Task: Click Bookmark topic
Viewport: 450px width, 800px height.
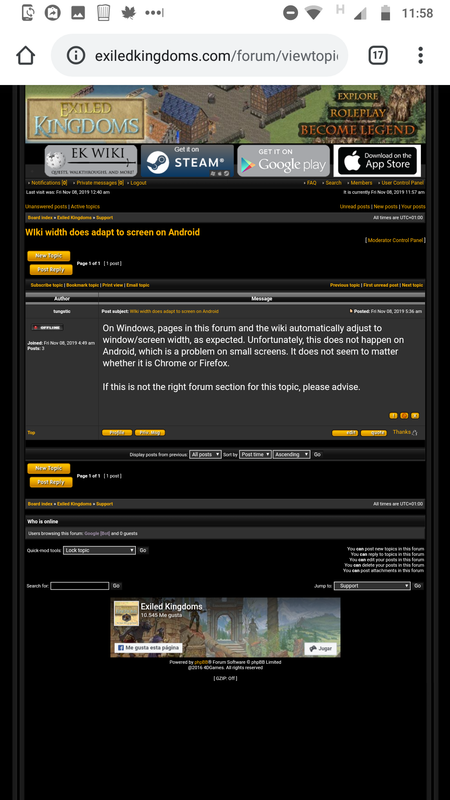Action: (x=83, y=285)
